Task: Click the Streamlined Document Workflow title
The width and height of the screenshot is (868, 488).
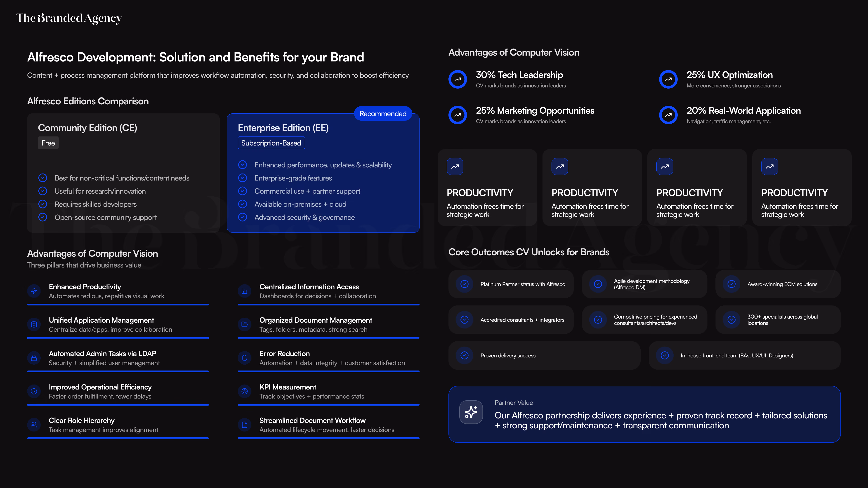Action: click(312, 421)
